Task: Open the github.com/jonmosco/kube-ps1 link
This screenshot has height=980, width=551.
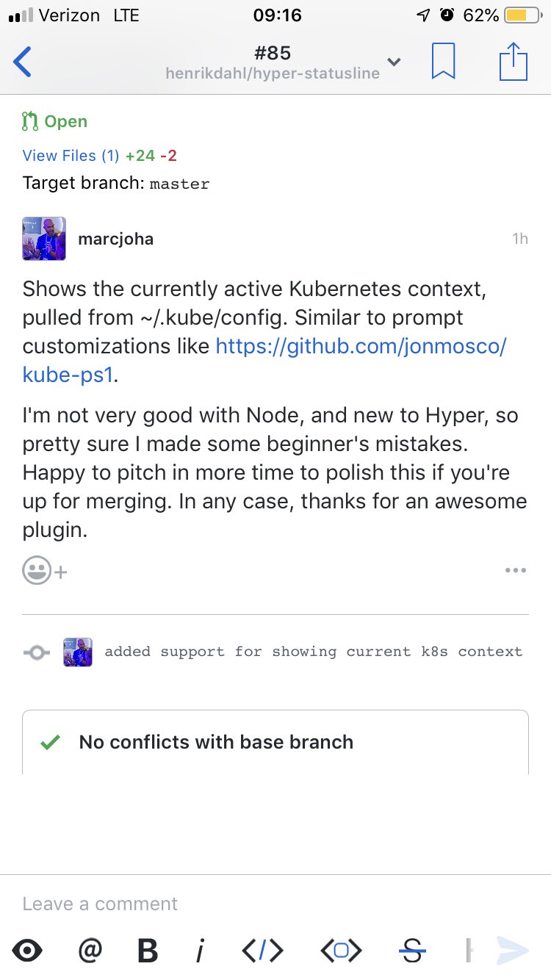Action: (264, 360)
